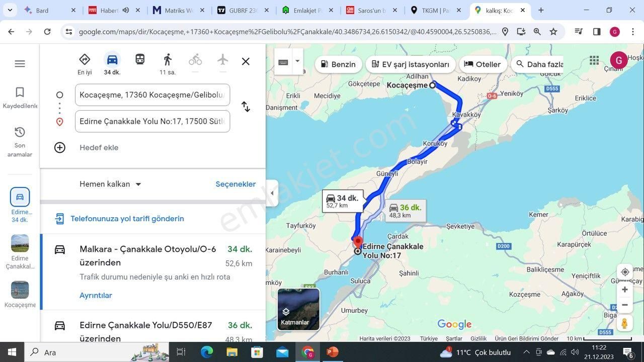
Task: Filter map by EV şarj istasyonları
Action: 411,64
